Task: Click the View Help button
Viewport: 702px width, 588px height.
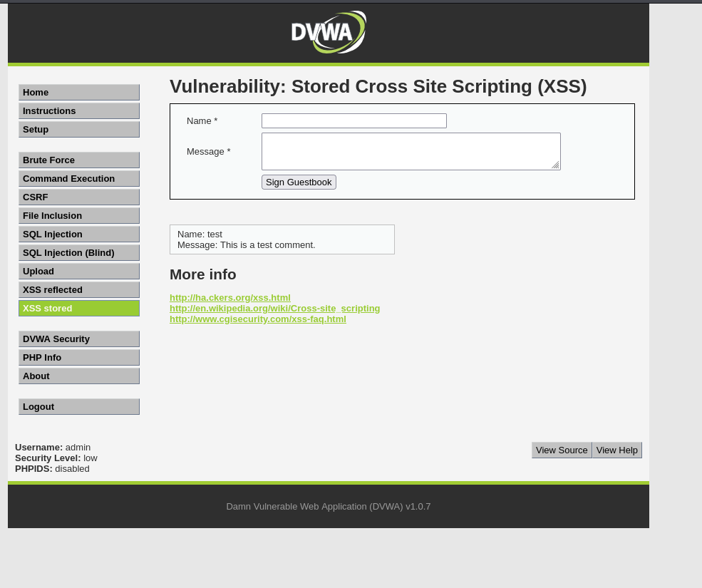Action: coord(617,450)
